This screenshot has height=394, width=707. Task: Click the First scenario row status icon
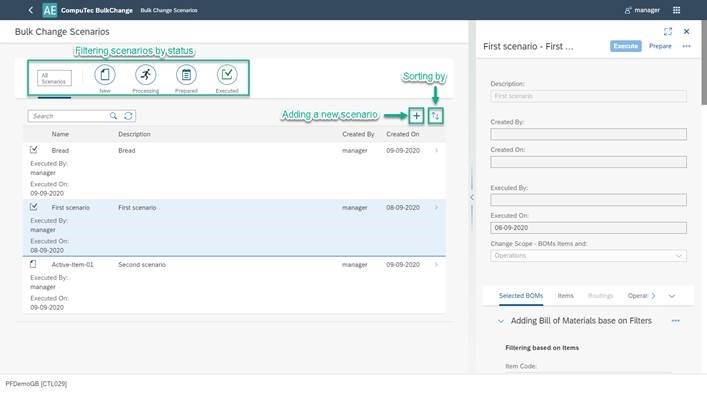pyautogui.click(x=34, y=207)
